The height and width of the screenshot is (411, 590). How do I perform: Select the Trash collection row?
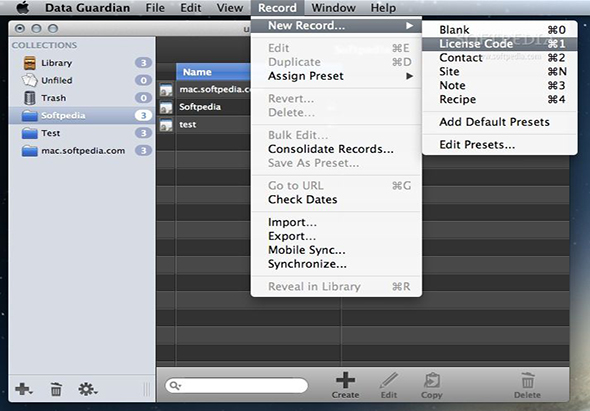click(82, 98)
